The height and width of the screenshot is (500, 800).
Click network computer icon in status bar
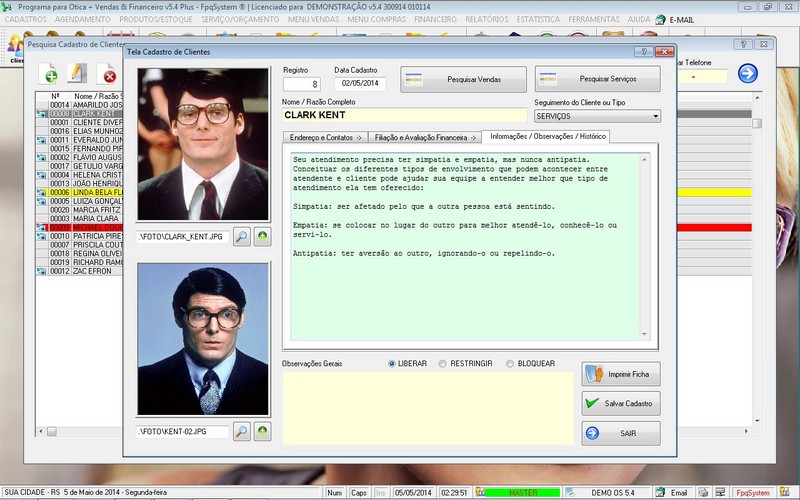click(x=720, y=492)
